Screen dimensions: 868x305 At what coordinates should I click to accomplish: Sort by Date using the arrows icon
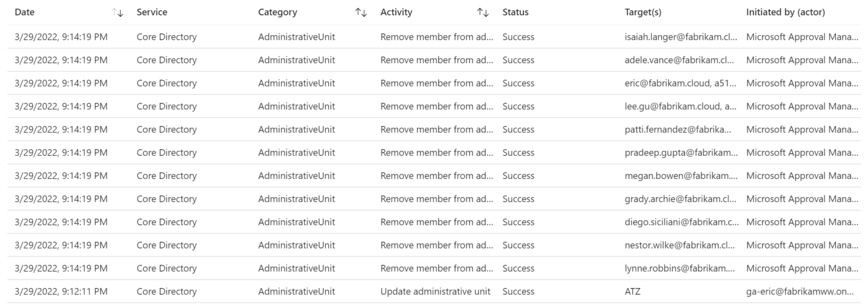118,12
